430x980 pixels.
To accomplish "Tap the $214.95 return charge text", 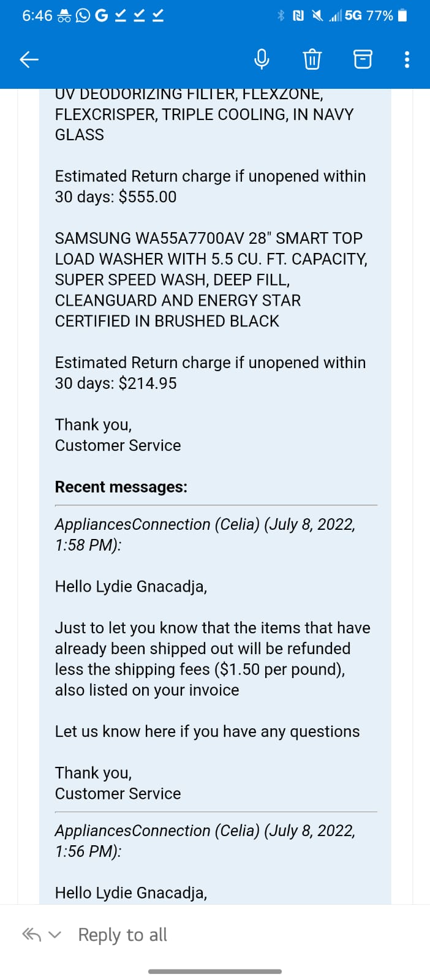I will 148,383.
